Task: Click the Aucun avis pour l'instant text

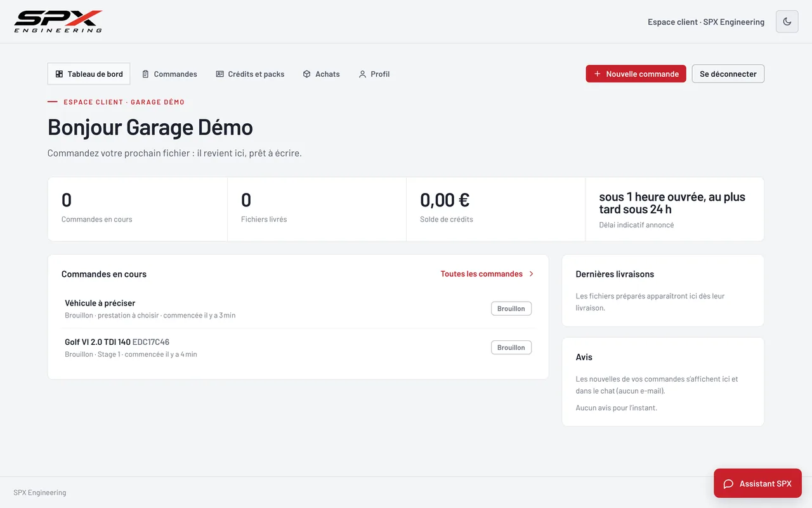Action: 617,408
